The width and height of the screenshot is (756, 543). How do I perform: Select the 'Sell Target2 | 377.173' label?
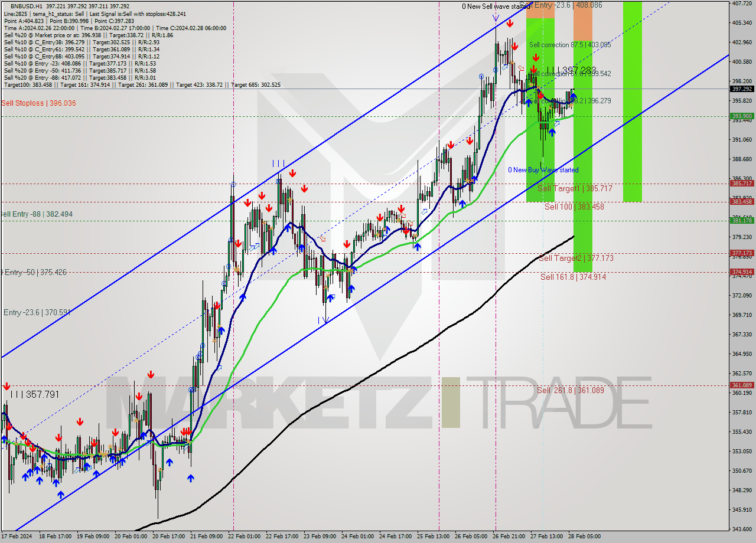(576, 258)
